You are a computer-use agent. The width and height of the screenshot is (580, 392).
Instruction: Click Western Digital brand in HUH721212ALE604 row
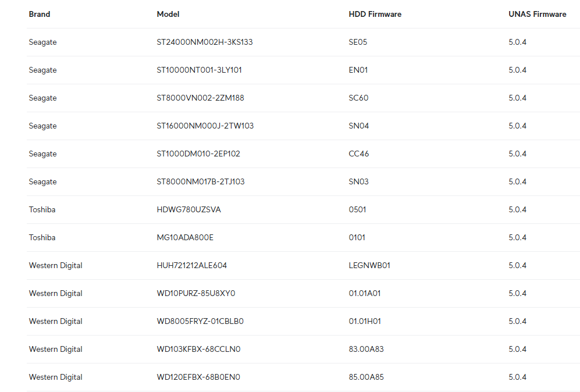click(55, 265)
